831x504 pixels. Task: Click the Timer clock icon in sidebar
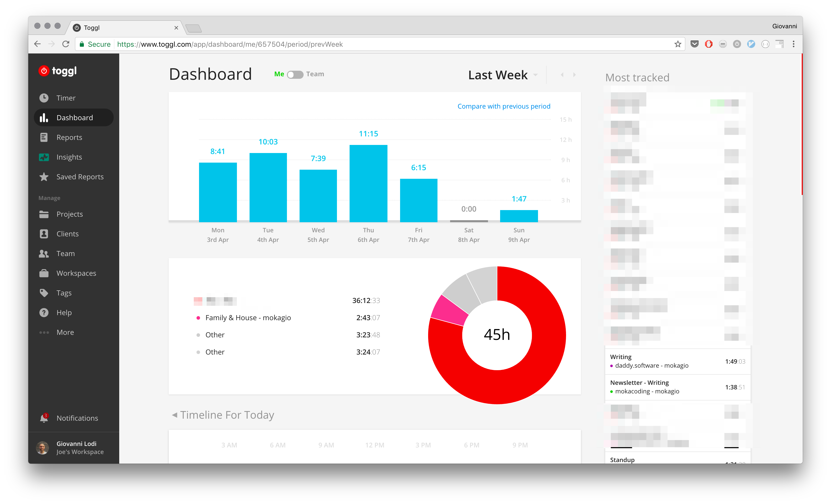pos(44,98)
